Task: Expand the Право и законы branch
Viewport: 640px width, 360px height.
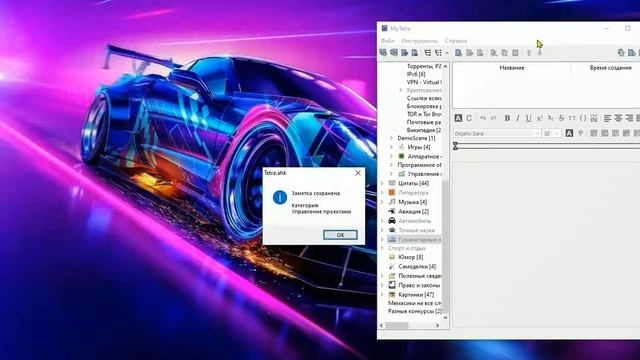Action: 382,285
